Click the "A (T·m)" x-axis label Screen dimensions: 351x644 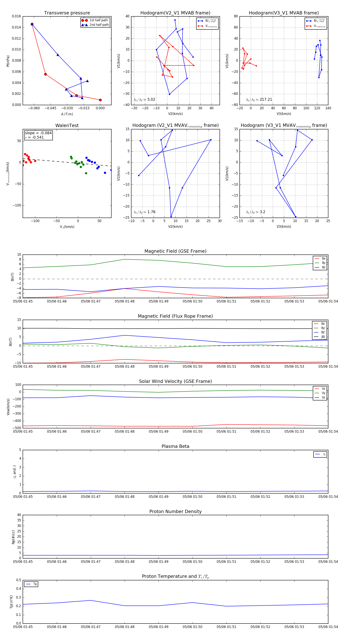(67, 114)
